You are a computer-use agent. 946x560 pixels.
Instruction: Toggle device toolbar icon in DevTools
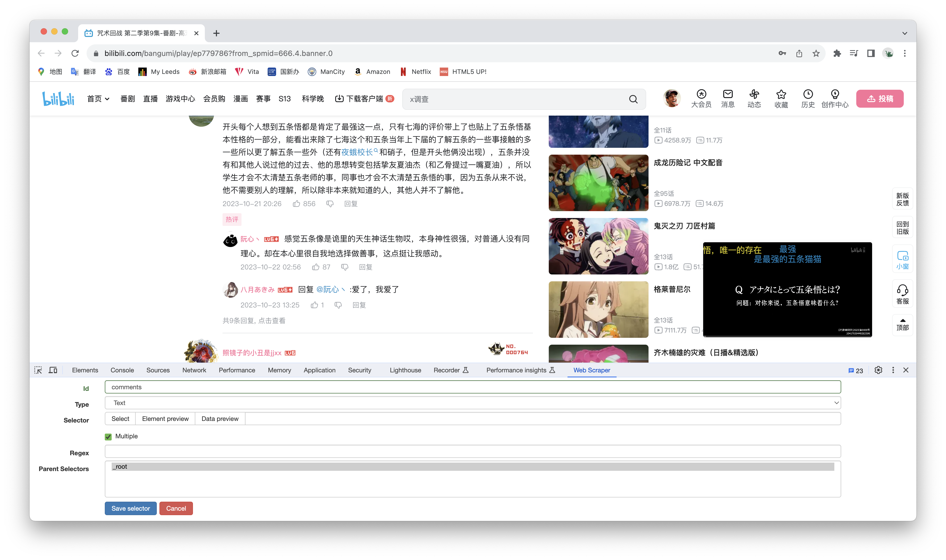(x=53, y=370)
